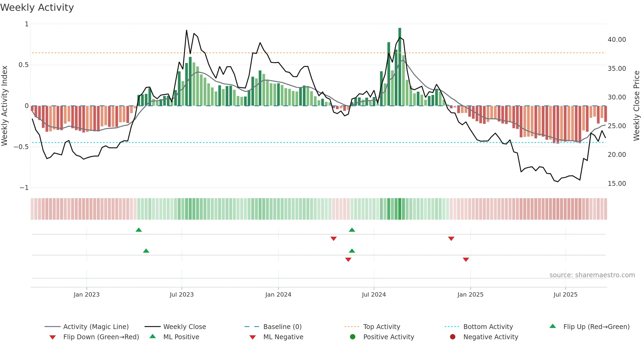
Task: Click the "15.00" price tick label
Action: coord(617,183)
